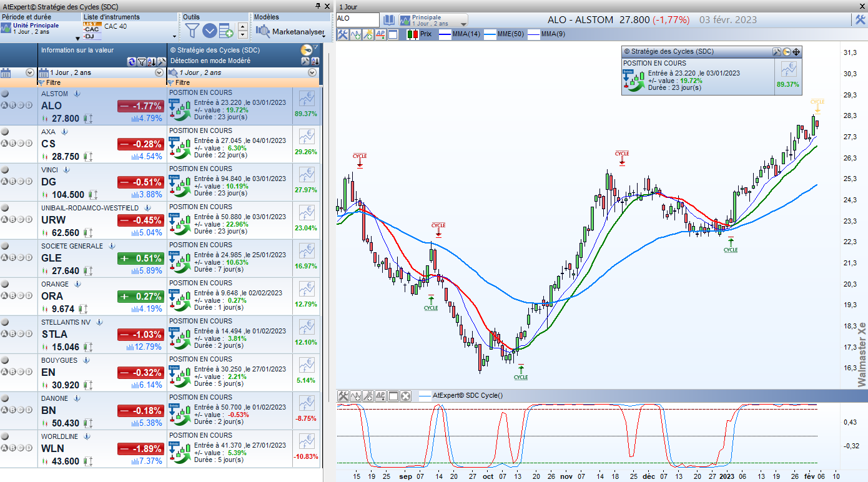Click the MMA(9) line legend

547,34
